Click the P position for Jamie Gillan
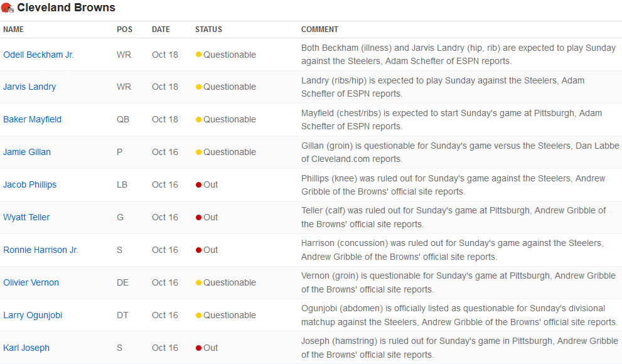The height and width of the screenshot is (364, 622). tap(119, 152)
